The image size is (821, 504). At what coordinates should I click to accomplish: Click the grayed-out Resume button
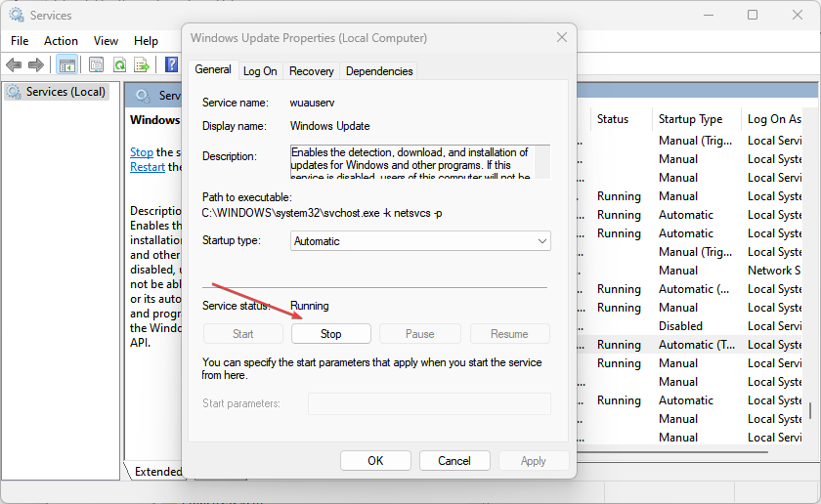(x=509, y=334)
